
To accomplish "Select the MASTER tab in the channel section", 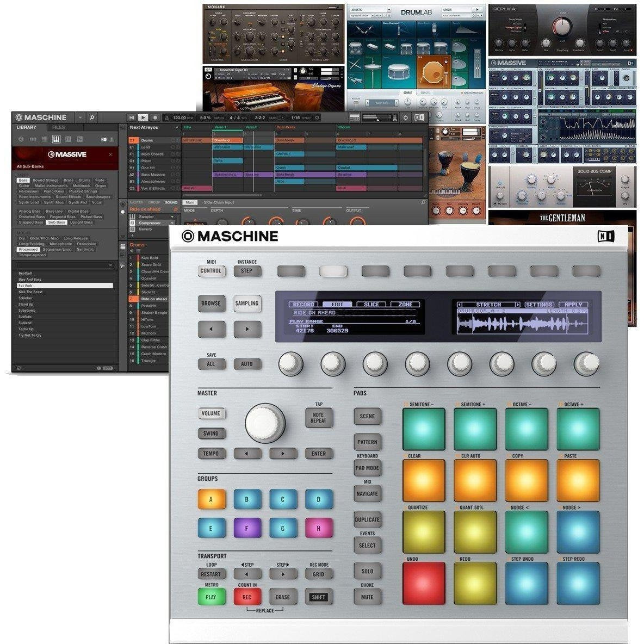I will click(135, 202).
